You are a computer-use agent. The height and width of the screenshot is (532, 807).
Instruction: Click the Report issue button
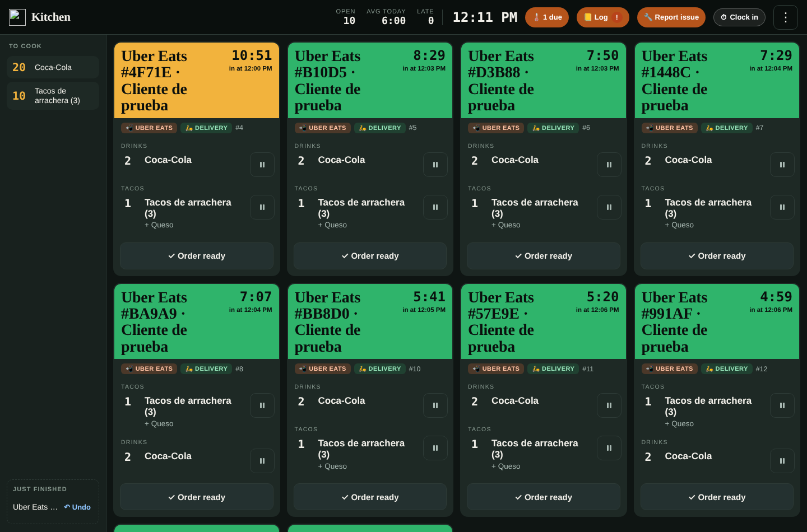(x=671, y=17)
